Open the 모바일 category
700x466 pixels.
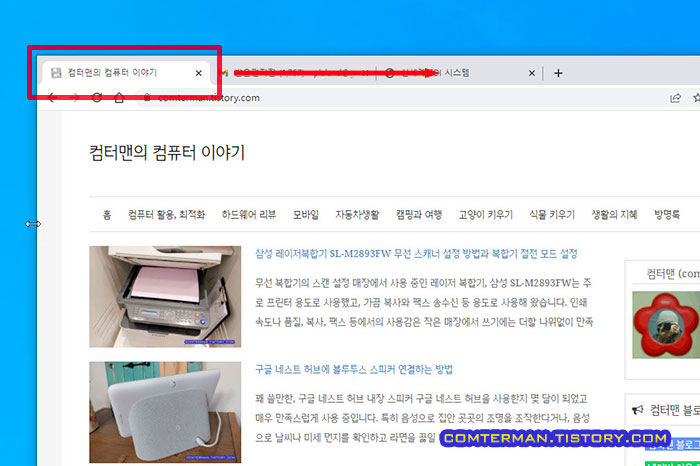coord(306,215)
